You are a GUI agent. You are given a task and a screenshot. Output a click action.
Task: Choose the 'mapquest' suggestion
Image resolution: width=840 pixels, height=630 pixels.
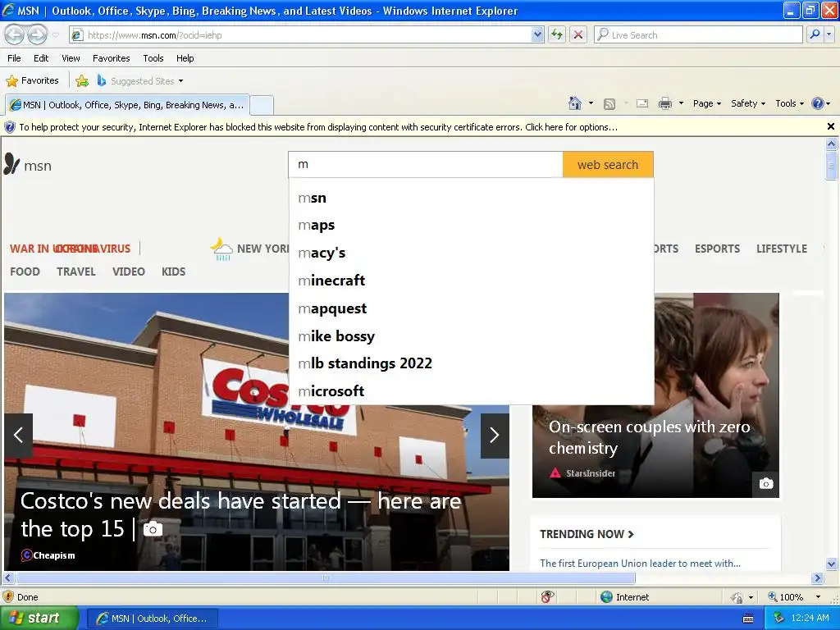click(x=470, y=308)
